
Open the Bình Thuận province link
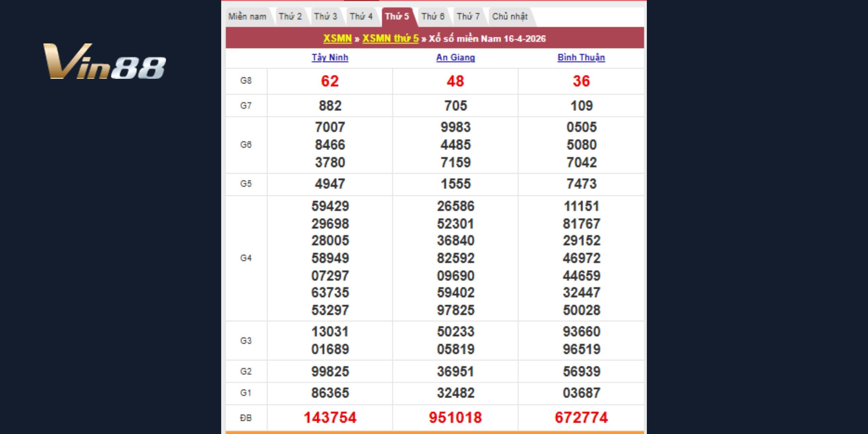581,58
